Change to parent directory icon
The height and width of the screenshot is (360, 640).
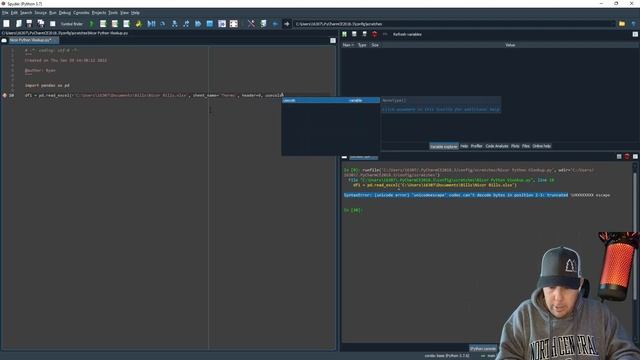tap(633, 24)
